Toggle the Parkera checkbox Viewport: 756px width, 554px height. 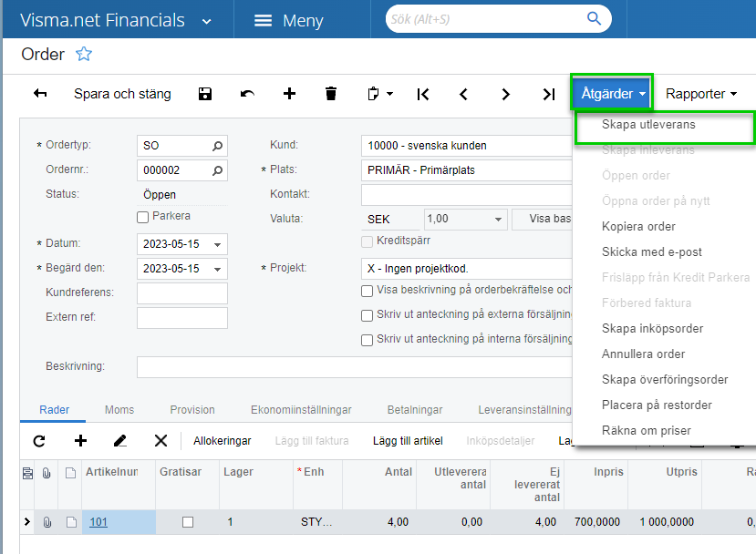click(x=142, y=217)
